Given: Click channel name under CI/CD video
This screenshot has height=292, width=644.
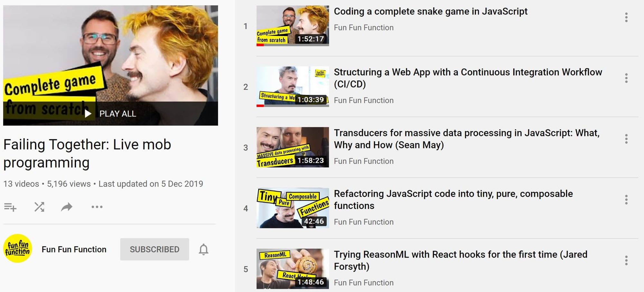Looking at the screenshot, I should 364,100.
